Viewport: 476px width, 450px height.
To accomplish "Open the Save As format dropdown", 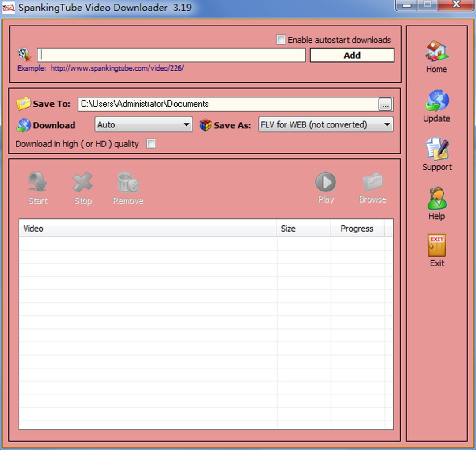I will click(325, 124).
